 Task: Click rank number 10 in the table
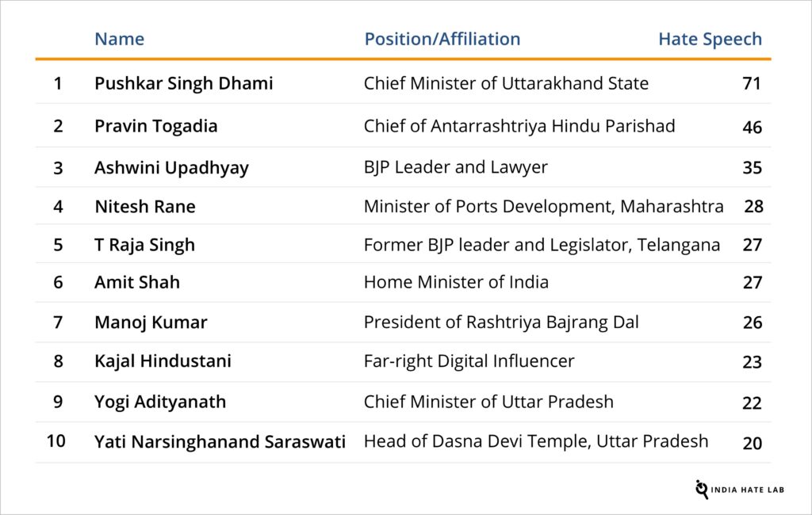(56, 441)
